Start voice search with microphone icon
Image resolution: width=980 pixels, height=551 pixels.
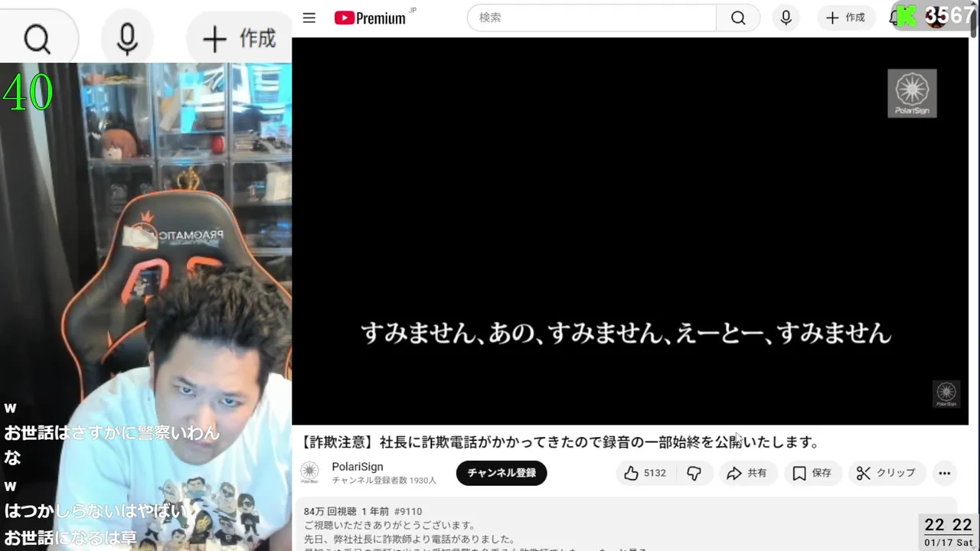[x=786, y=18]
